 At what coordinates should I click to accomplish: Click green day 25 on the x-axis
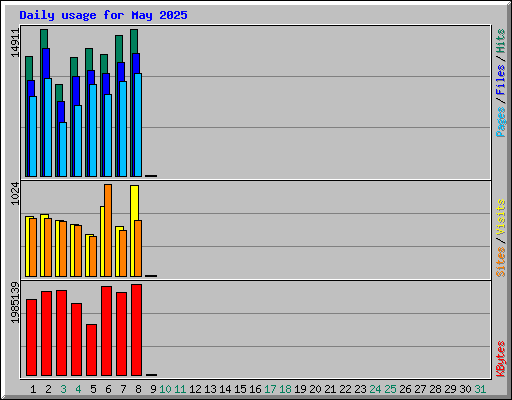pos(390,389)
